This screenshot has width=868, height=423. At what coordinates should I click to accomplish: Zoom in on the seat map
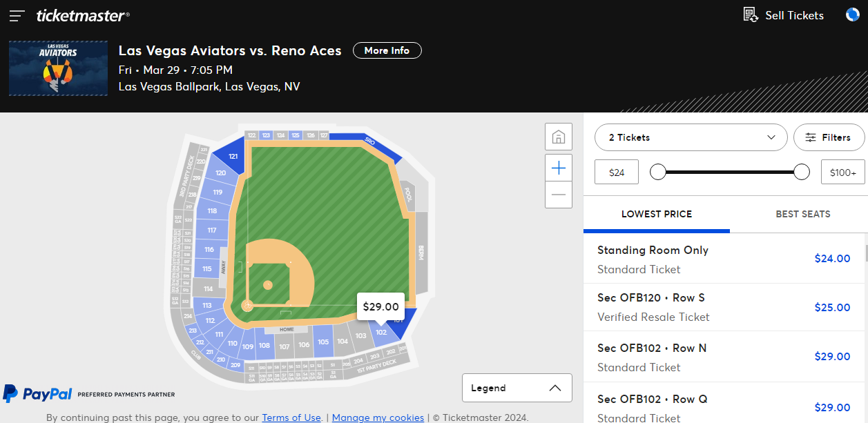pyautogui.click(x=559, y=168)
